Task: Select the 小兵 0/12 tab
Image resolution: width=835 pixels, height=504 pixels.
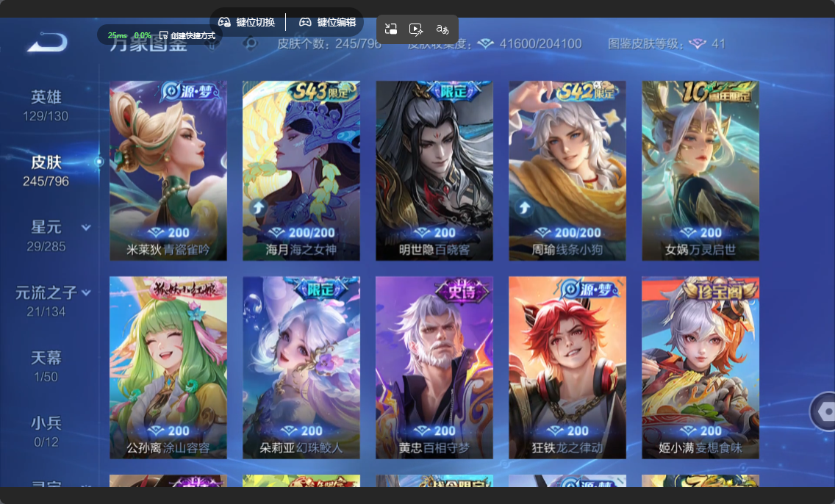Action: point(46,431)
